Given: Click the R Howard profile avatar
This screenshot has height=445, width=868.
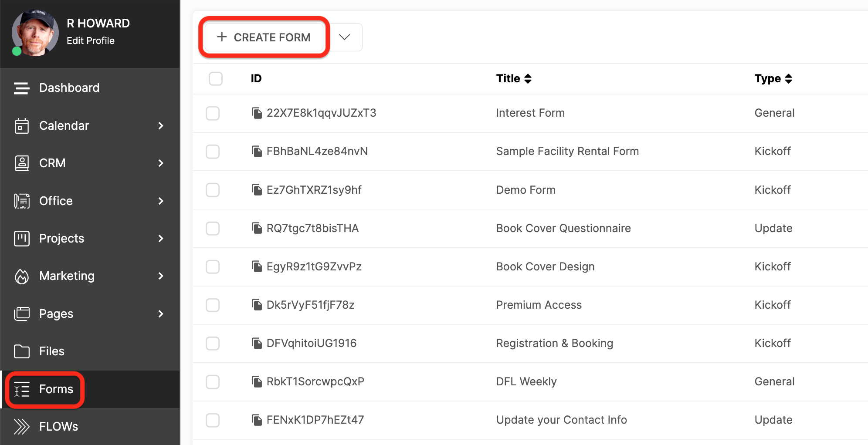Looking at the screenshot, I should pos(35,33).
